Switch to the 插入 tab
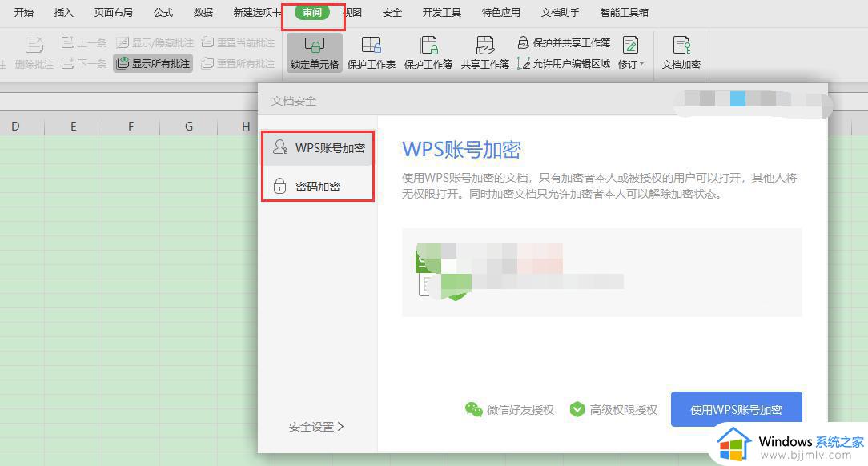Screen dimensions: 868x466 64,12
